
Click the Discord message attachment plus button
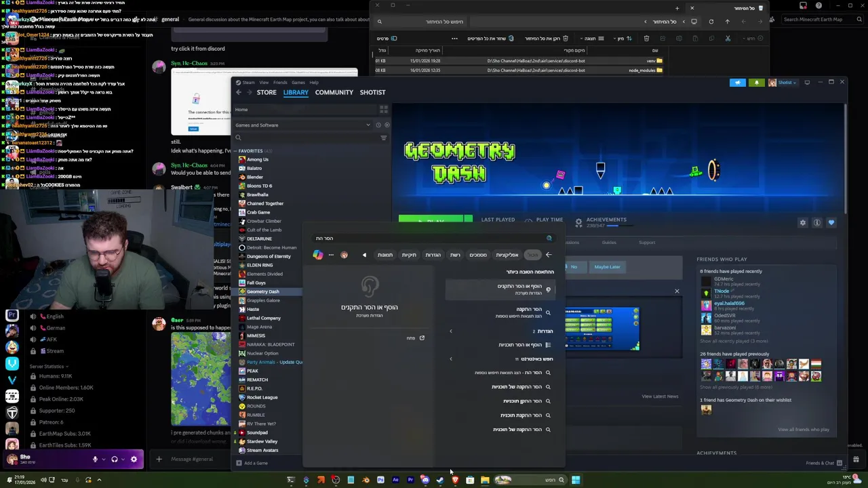[x=159, y=459]
